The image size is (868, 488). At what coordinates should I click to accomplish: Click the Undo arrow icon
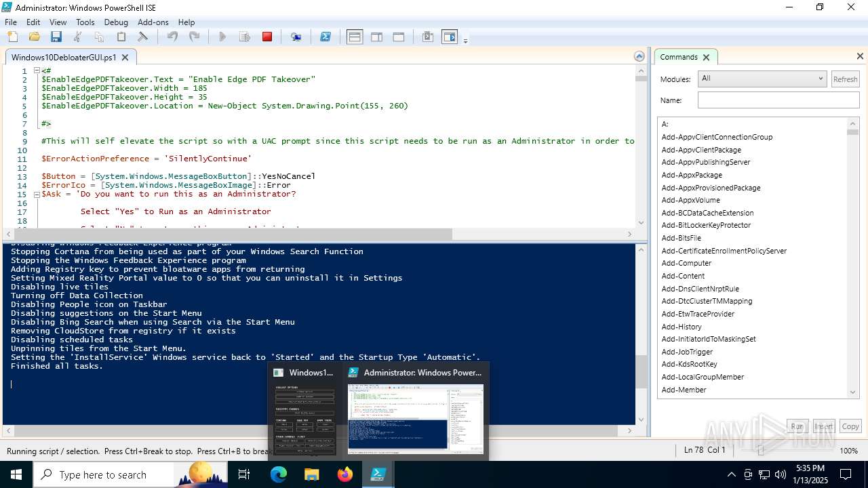tap(172, 37)
